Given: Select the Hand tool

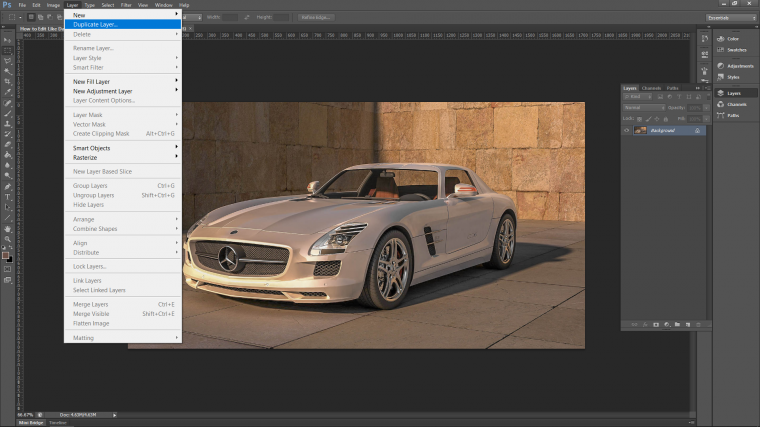Looking at the screenshot, I should (7, 229).
